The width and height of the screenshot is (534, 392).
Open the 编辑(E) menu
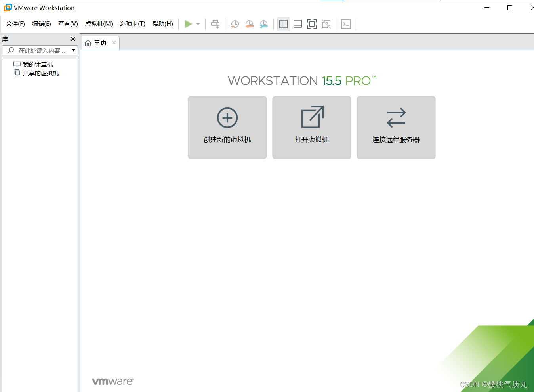[42, 24]
